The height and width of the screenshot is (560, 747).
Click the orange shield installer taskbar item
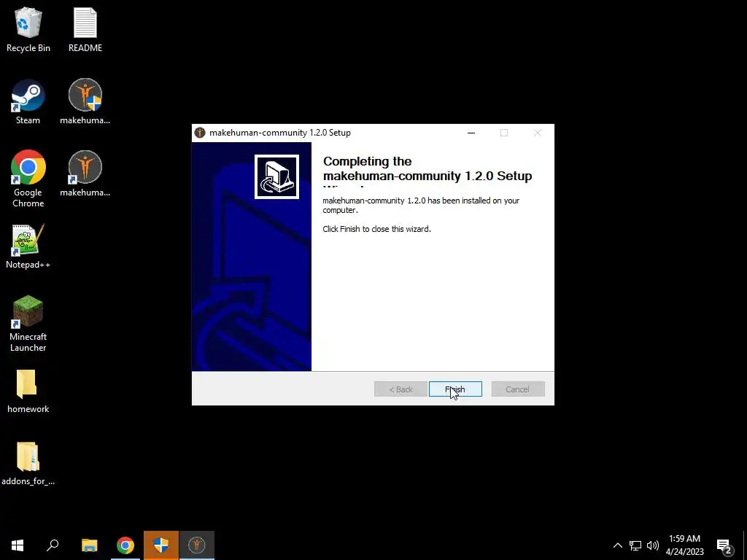(161, 545)
